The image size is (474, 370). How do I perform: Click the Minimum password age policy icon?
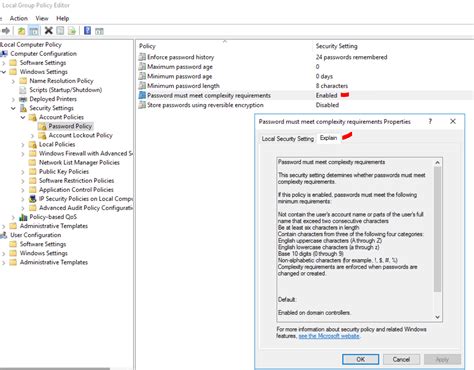click(x=142, y=76)
